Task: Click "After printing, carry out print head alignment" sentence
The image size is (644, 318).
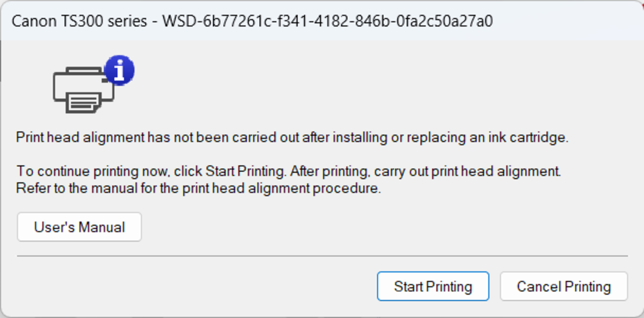Action: click(x=425, y=171)
